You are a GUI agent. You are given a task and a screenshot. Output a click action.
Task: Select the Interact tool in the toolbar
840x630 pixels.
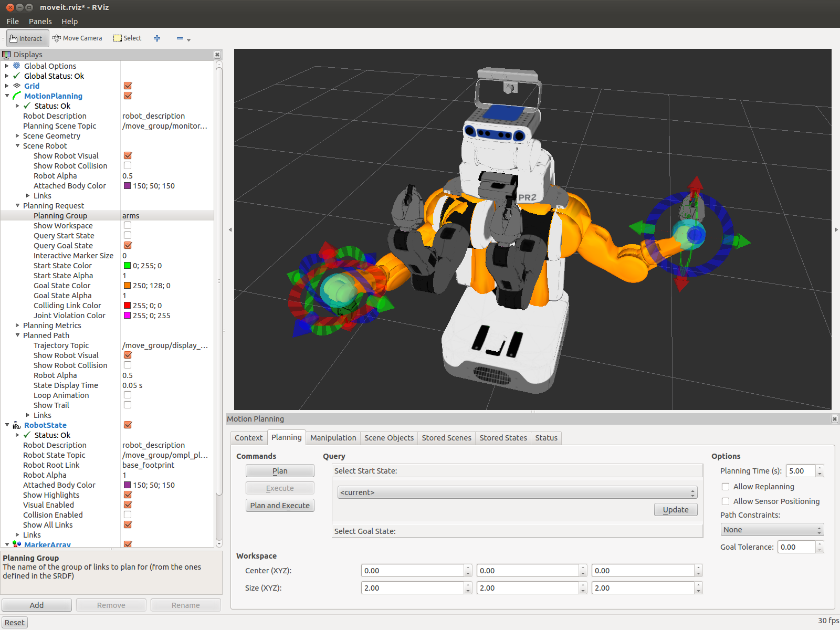coord(27,38)
